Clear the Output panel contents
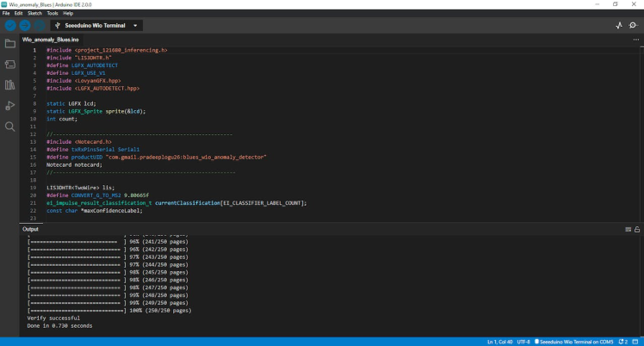 pyautogui.click(x=628, y=230)
